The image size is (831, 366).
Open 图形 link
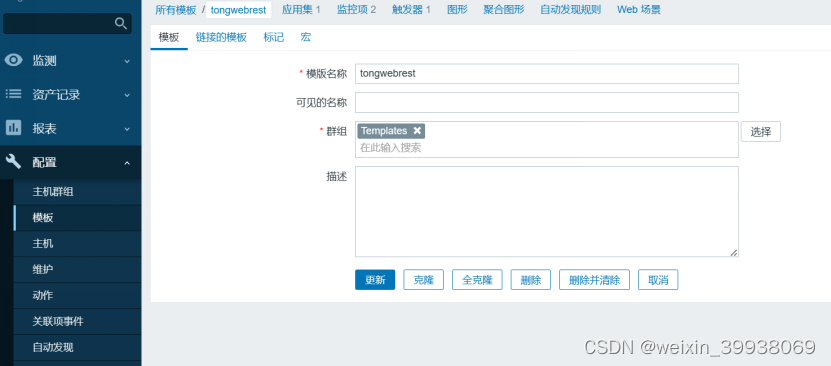[x=457, y=10]
